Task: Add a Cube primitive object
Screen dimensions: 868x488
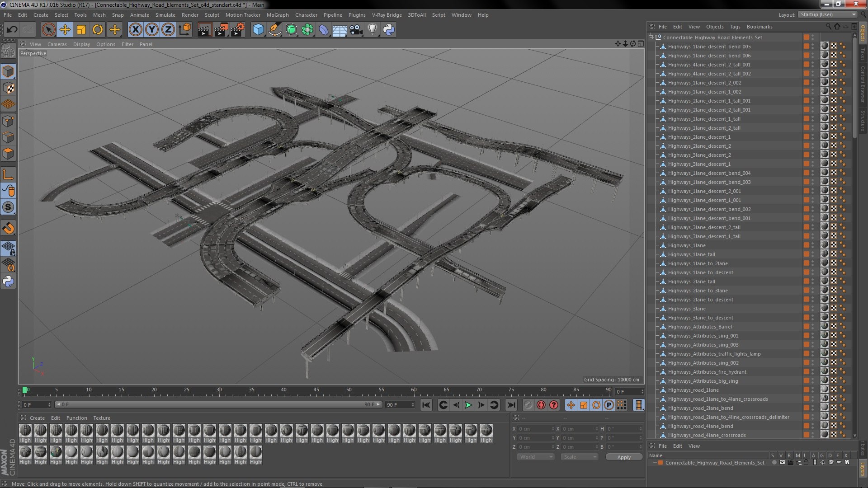Action: [258, 30]
